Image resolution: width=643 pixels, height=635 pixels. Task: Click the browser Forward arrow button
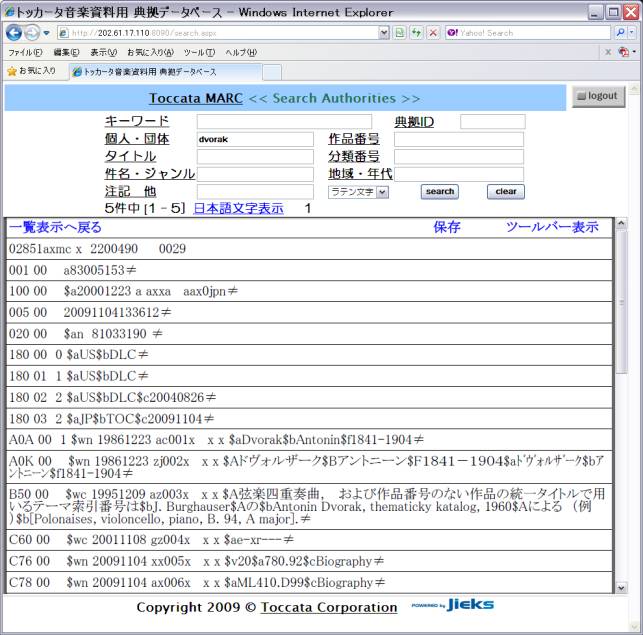point(32,33)
